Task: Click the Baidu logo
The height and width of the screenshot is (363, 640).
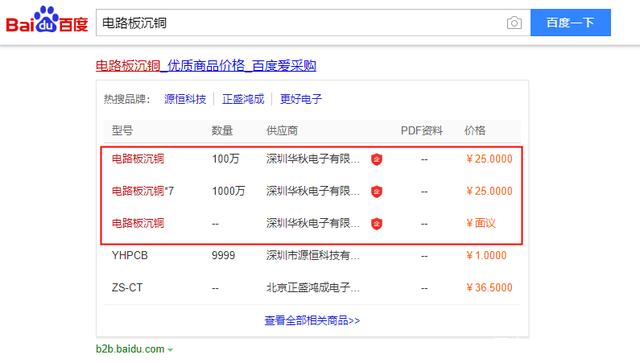Action: [47, 20]
